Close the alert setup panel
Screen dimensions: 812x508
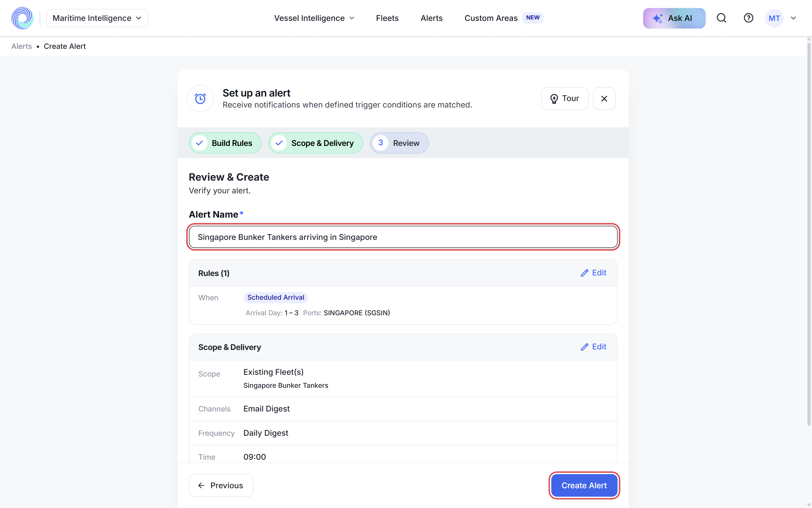pos(604,98)
